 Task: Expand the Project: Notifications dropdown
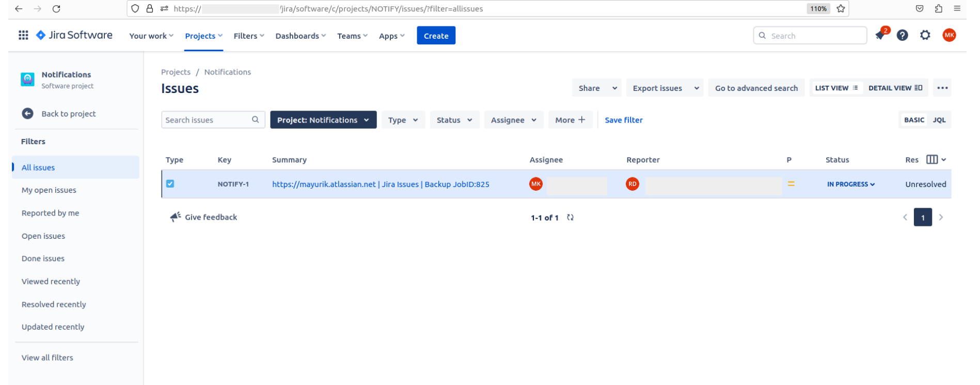point(323,120)
